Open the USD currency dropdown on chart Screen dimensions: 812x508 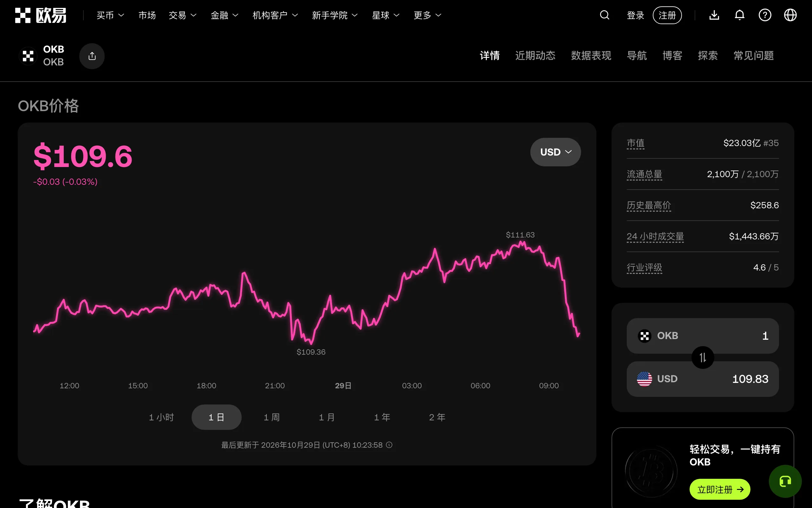[x=555, y=152]
